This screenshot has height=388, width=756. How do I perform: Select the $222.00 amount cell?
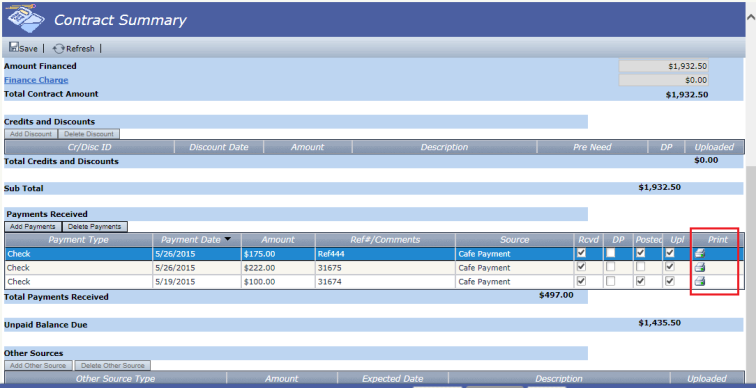point(278,268)
